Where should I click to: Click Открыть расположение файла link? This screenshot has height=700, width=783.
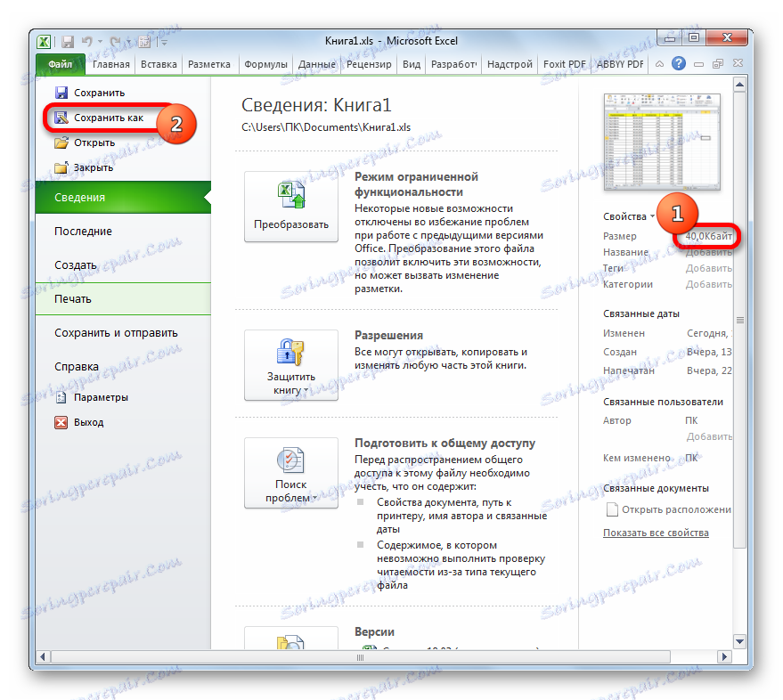669,509
